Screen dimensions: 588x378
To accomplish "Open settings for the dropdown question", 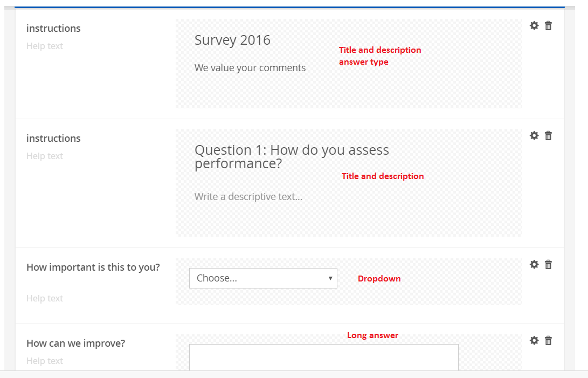I will (x=534, y=264).
